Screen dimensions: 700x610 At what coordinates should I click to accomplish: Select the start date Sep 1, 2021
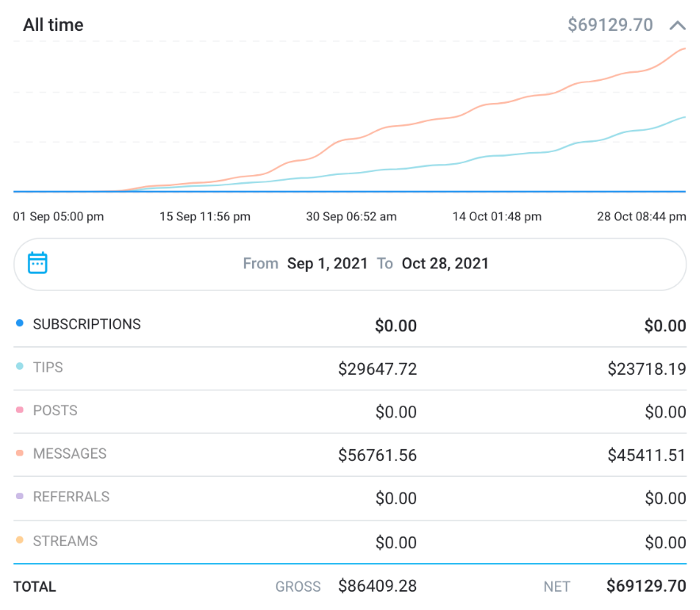coord(327,264)
